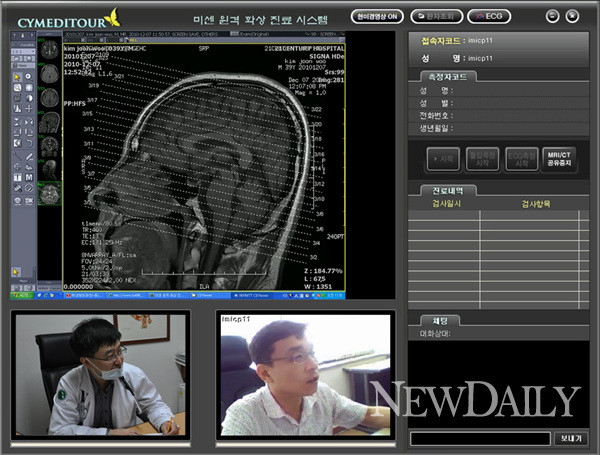The height and width of the screenshot is (455, 600).
Task: Click the angle measurement tool icon
Action: coord(17,167)
